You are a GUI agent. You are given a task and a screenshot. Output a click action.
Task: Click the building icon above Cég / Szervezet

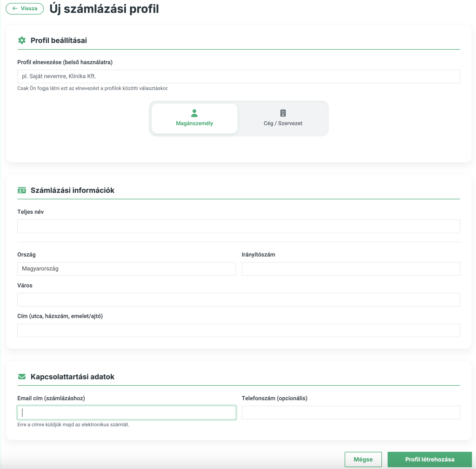pyautogui.click(x=283, y=113)
